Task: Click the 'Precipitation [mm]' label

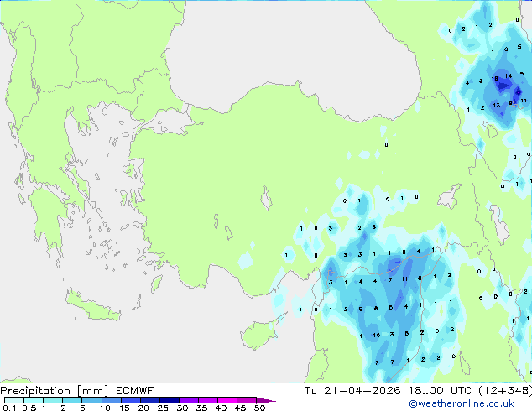Action: coord(55,391)
